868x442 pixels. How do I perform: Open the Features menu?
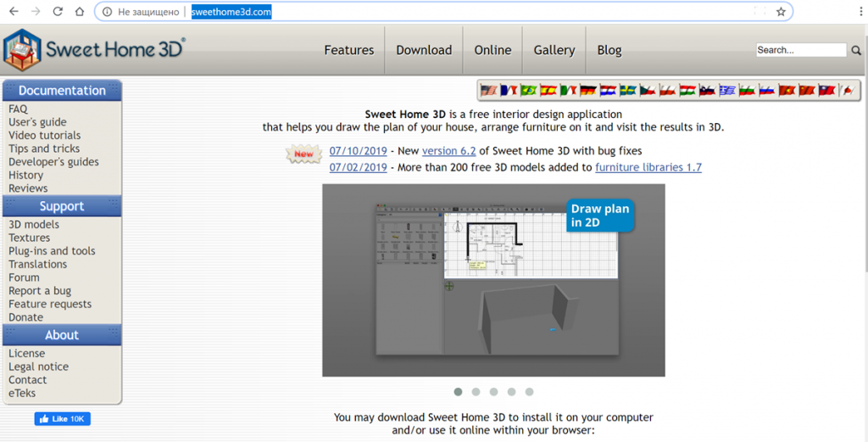point(348,50)
